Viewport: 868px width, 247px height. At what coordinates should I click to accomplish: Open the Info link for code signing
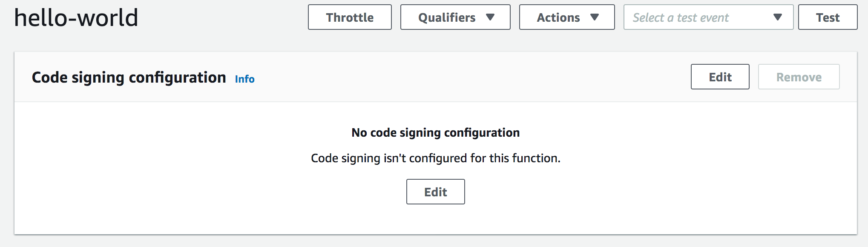(x=244, y=79)
